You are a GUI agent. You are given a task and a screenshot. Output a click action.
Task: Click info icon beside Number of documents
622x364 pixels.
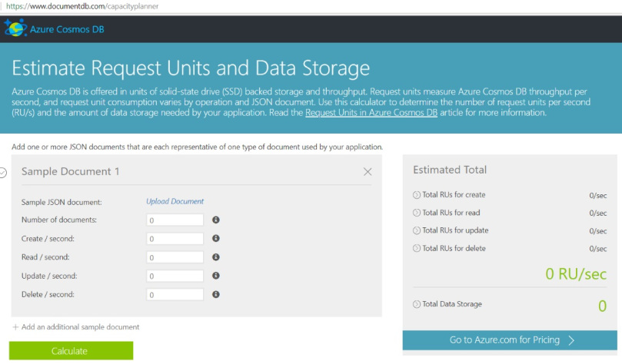(x=216, y=220)
